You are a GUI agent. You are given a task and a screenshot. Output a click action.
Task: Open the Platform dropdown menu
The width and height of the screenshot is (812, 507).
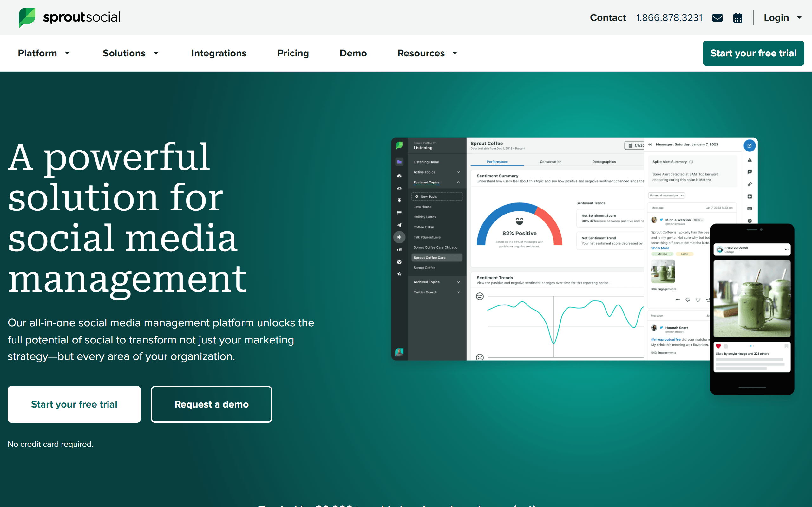tap(44, 53)
